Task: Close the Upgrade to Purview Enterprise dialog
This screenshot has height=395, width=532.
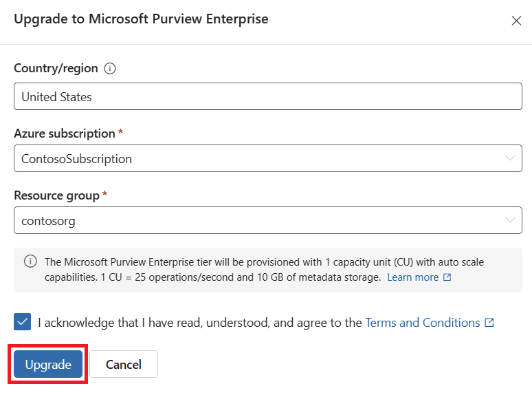Action: (x=516, y=21)
